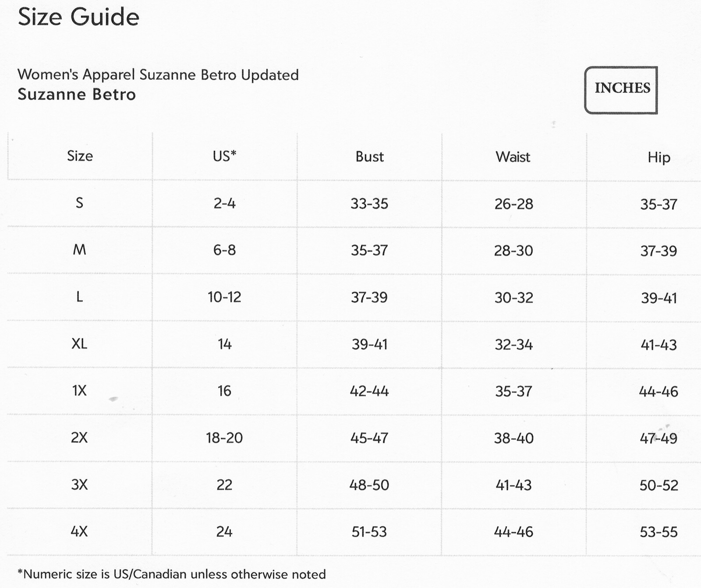
Task: Click the 38-40 waist measurement cell
Action: (513, 438)
